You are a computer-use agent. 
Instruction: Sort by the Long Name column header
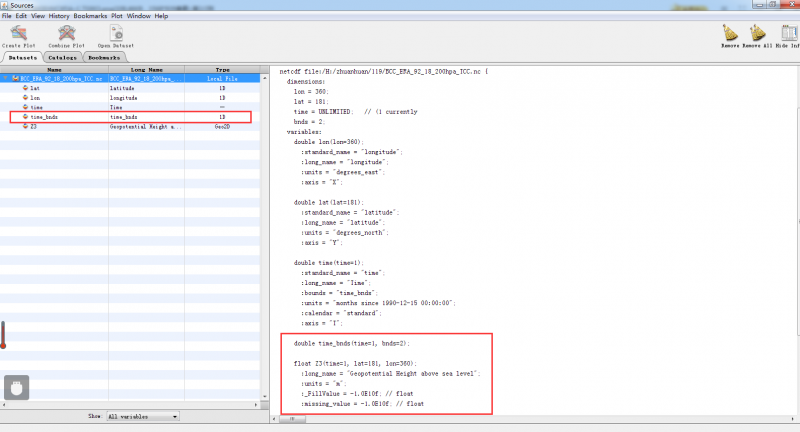pyautogui.click(x=146, y=69)
